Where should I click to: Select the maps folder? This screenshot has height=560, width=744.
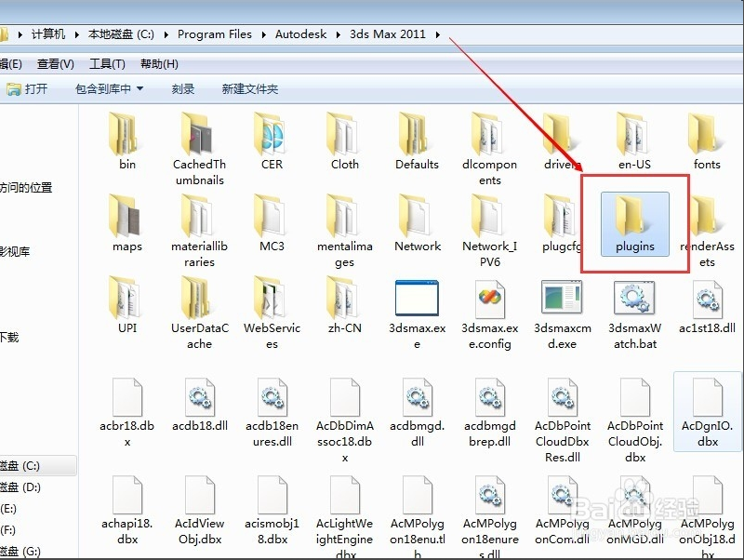tap(126, 222)
